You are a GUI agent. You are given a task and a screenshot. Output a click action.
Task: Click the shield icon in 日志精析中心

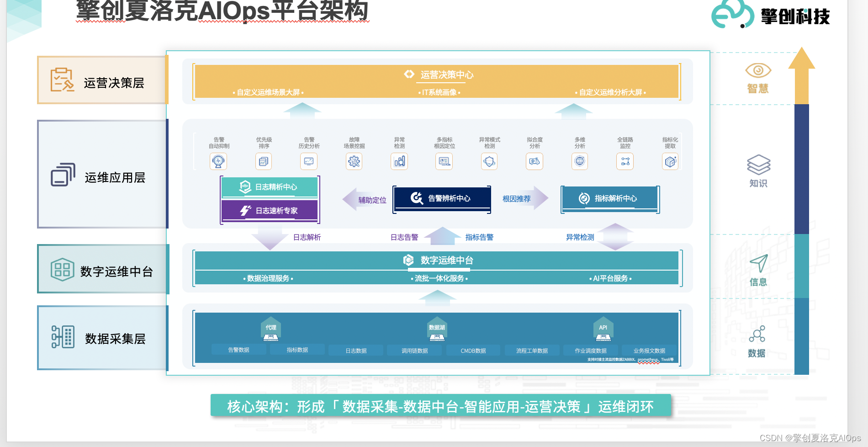click(245, 186)
